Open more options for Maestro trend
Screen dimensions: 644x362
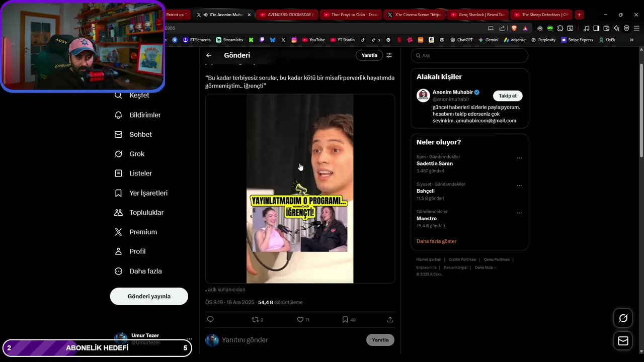(x=519, y=213)
